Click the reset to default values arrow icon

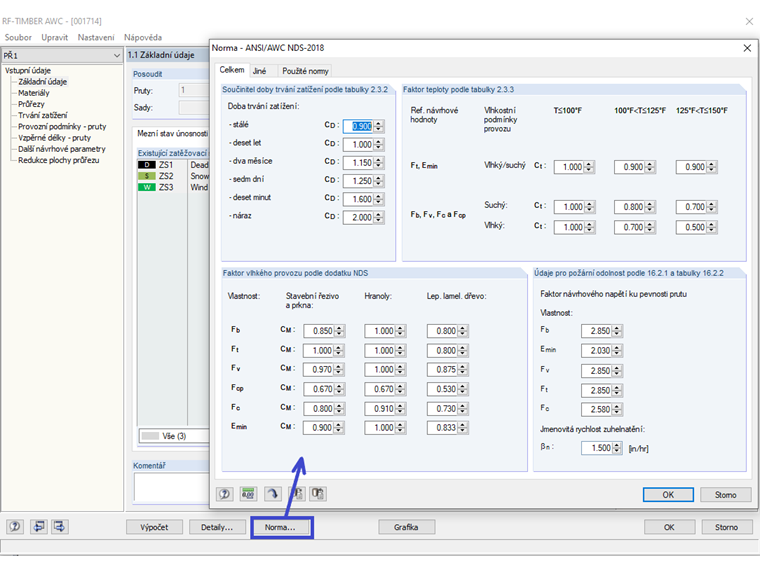click(273, 494)
